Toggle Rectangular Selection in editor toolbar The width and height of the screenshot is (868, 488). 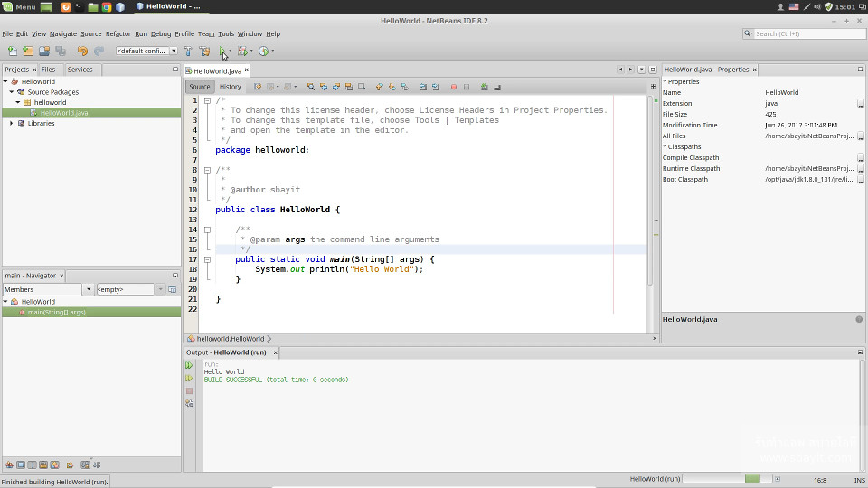(x=362, y=87)
